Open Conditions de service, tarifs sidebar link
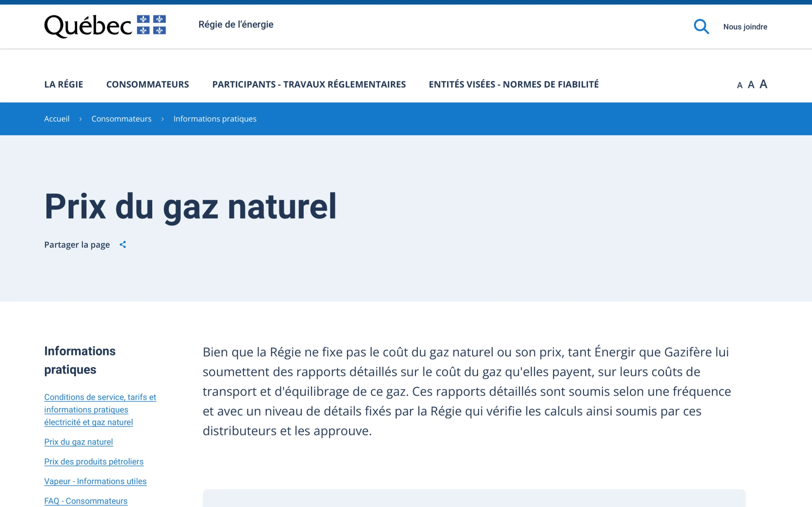The width and height of the screenshot is (812, 507). pyautogui.click(x=100, y=409)
